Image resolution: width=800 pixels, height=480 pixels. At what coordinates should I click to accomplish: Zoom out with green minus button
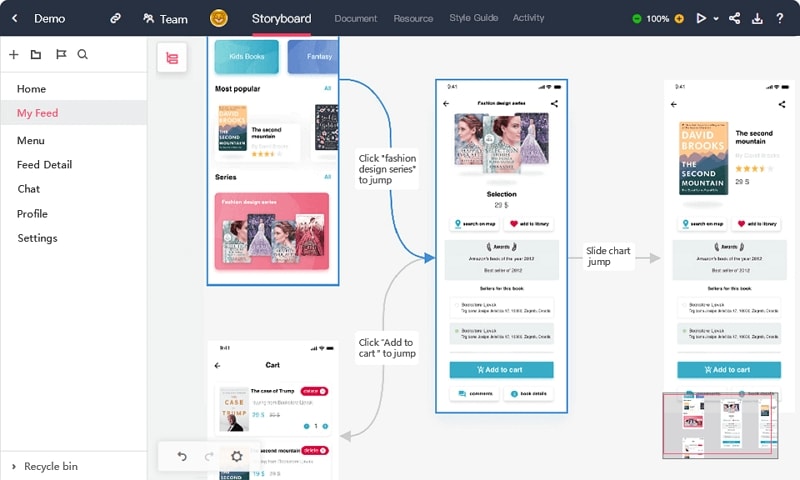(636, 19)
